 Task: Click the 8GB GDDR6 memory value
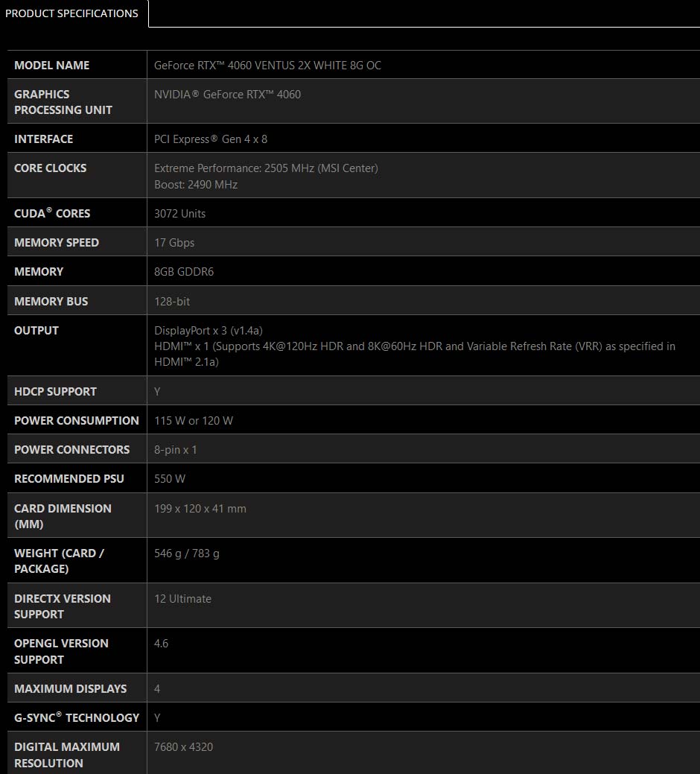pyautogui.click(x=184, y=272)
